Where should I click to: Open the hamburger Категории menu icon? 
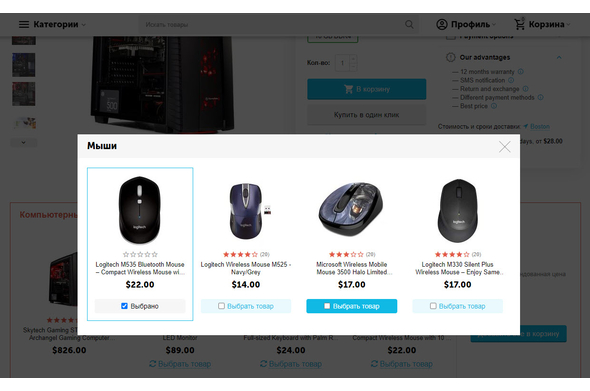[x=24, y=24]
